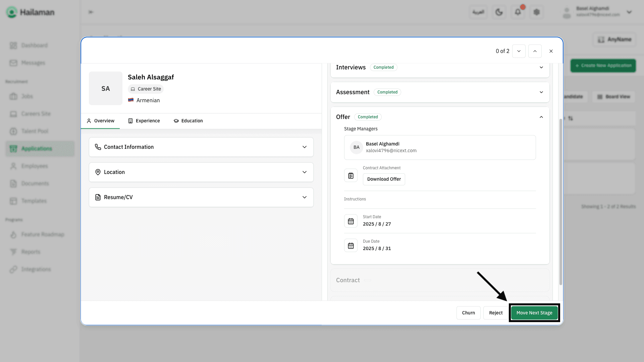Open notifications bell icon
The height and width of the screenshot is (362, 644).
tap(518, 12)
